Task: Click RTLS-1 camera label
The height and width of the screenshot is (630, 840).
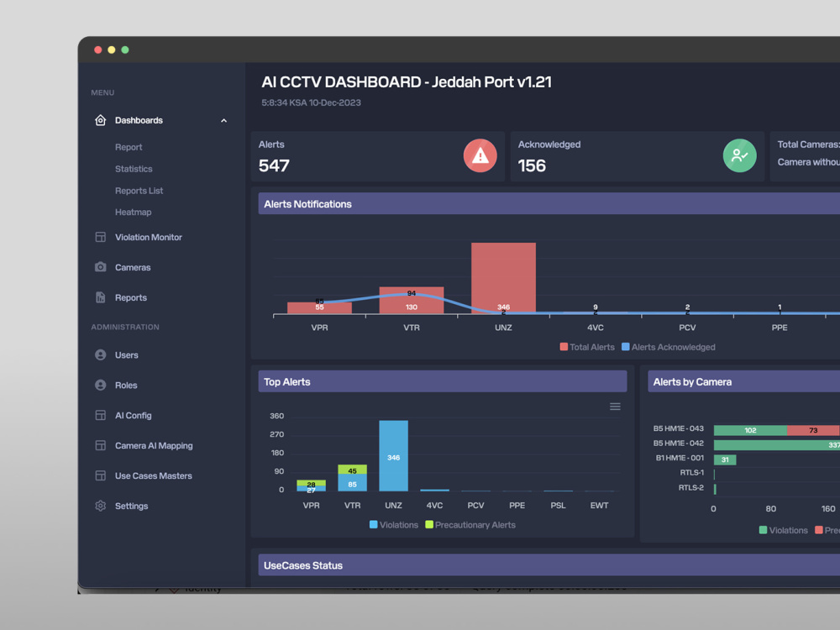Action: point(691,472)
